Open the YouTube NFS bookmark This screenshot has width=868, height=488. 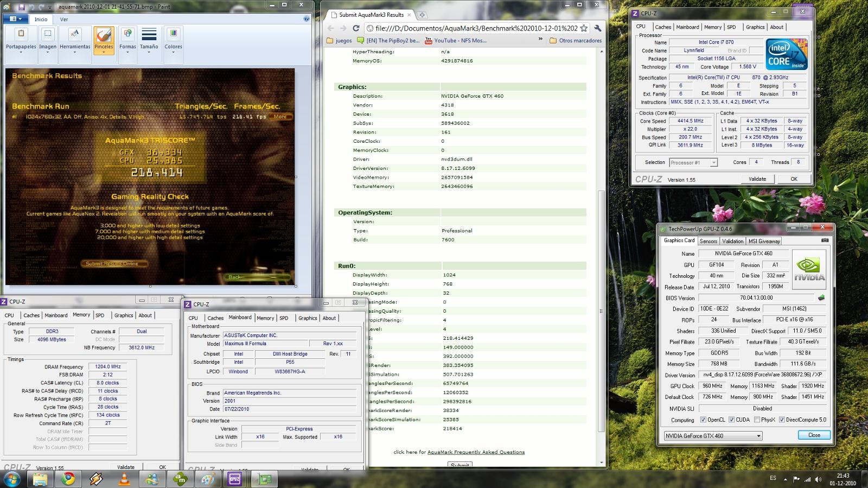point(456,41)
